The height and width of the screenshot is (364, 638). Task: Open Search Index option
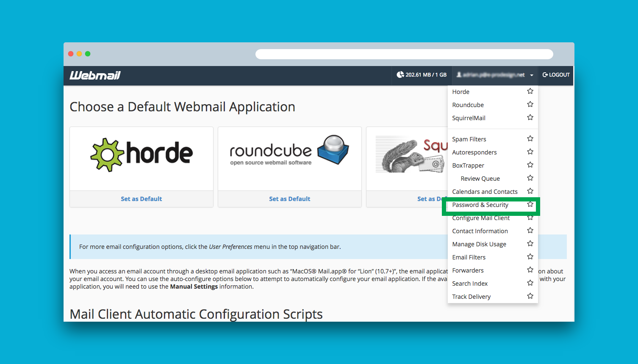coord(470,284)
